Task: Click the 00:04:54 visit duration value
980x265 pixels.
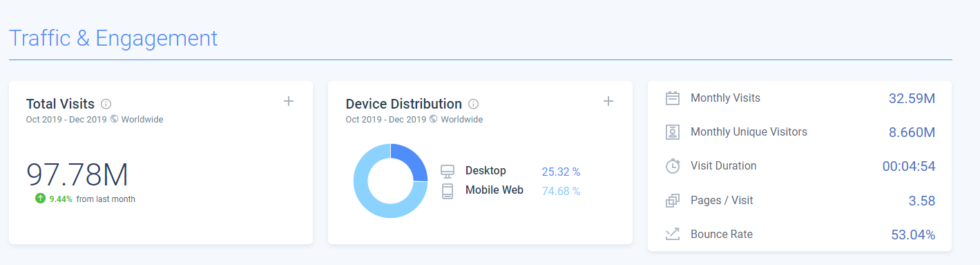Action: click(909, 166)
